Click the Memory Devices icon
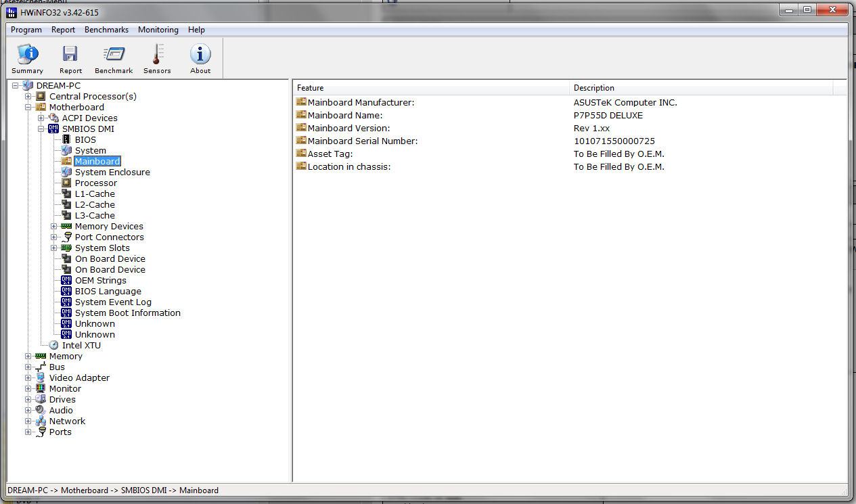This screenshot has width=856, height=504. [66, 227]
